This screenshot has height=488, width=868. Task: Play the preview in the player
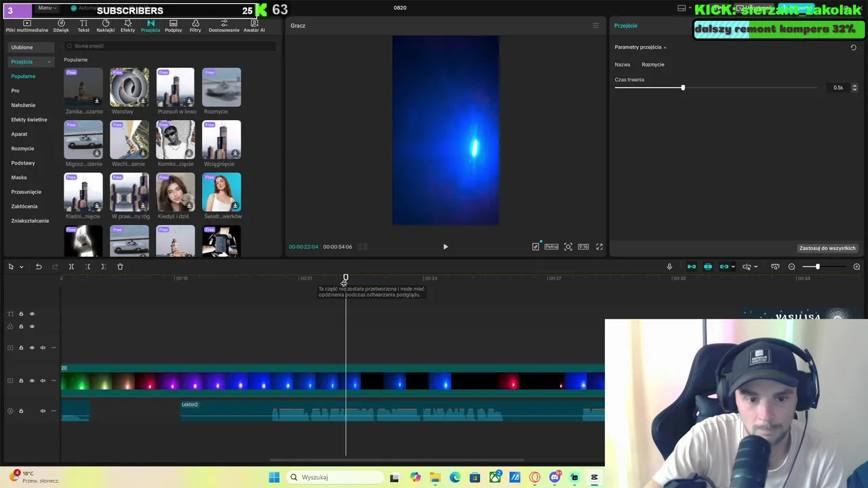click(446, 247)
